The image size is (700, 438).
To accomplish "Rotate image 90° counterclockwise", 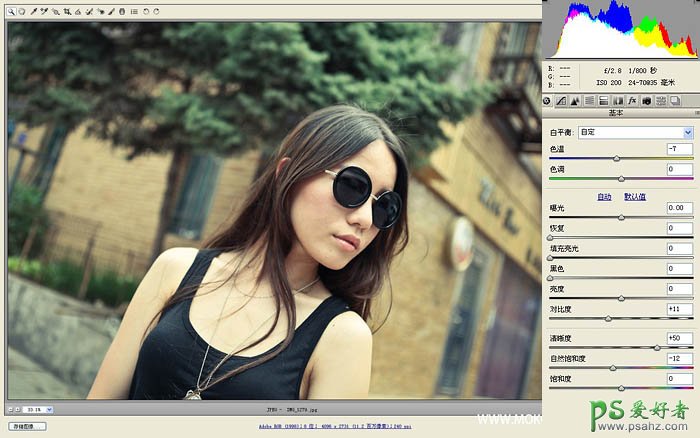I will [147, 11].
